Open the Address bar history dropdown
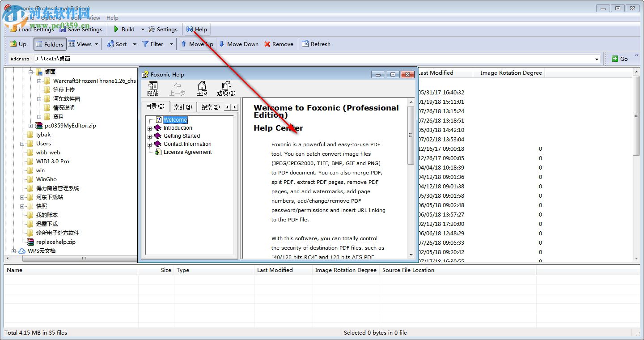This screenshot has height=340, width=644. click(x=597, y=59)
